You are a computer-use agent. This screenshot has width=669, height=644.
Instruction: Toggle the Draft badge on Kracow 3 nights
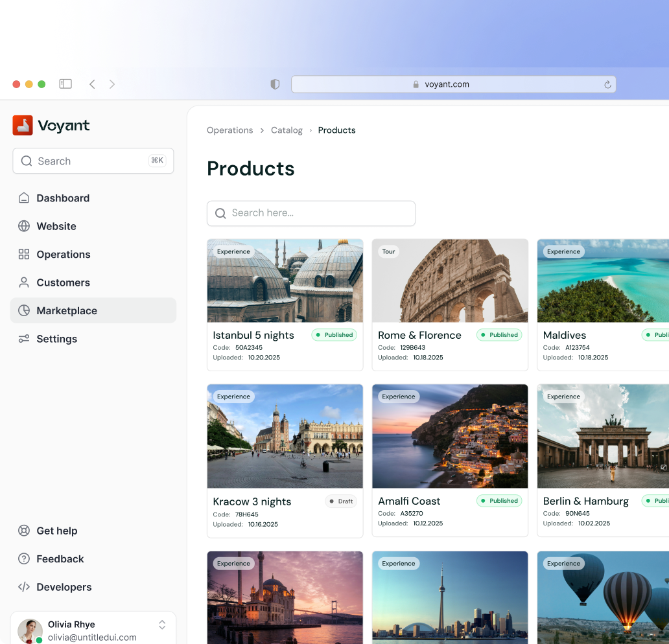341,501
